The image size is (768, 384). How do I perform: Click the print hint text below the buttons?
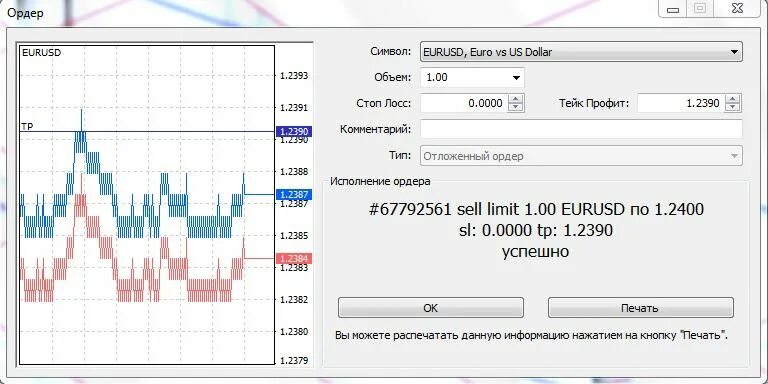(x=531, y=336)
